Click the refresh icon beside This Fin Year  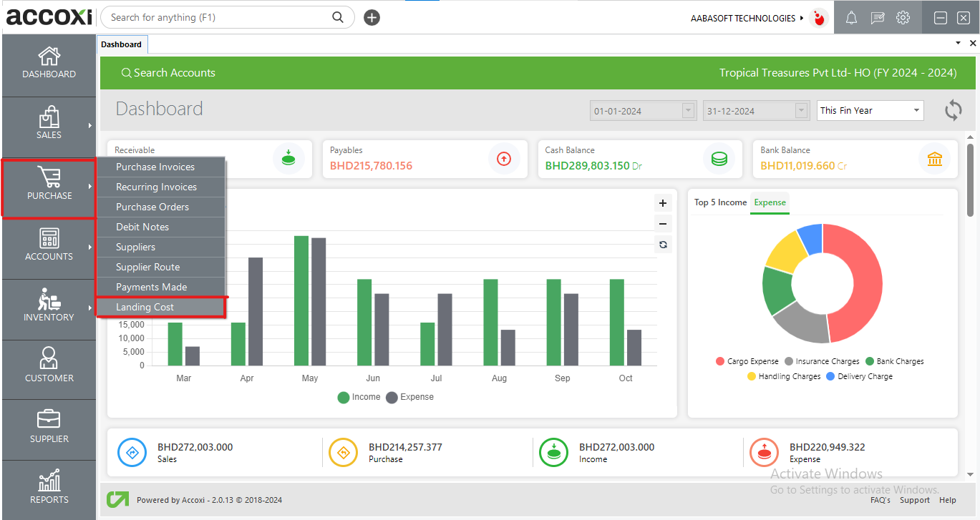pos(953,110)
